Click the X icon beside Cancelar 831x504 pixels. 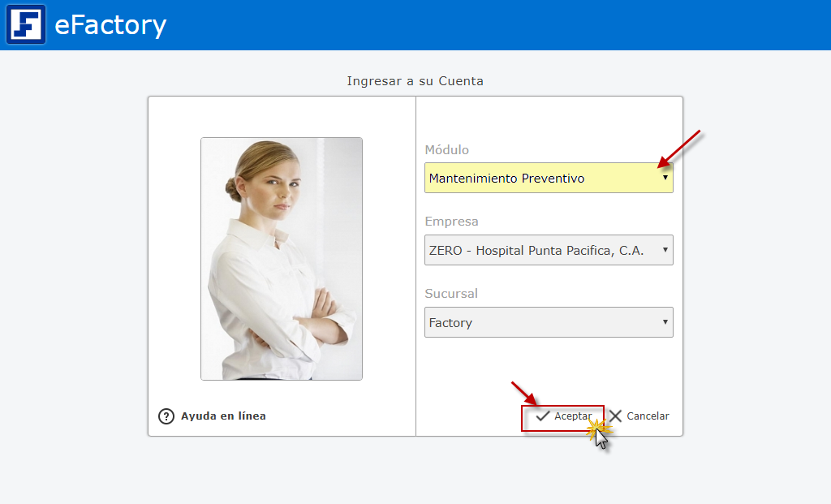pyautogui.click(x=616, y=416)
